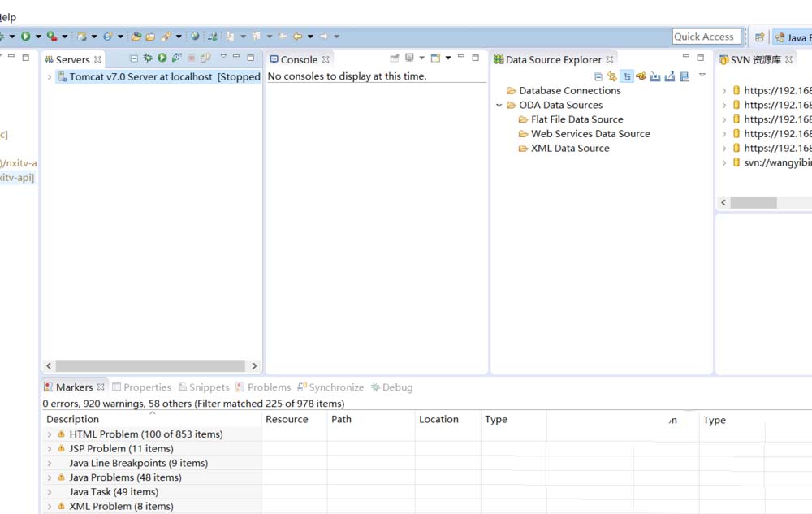Open the External Tools dropdown arrow
This screenshot has width=812, height=514.
[x=65, y=37]
